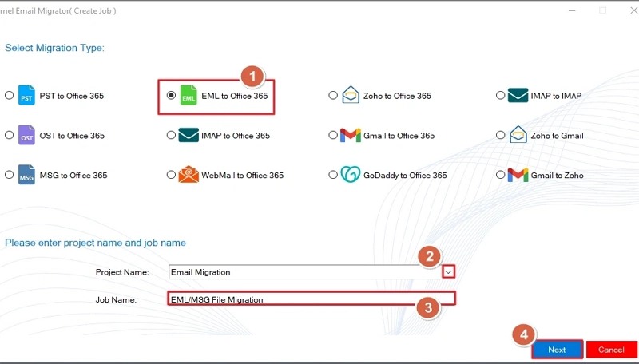Select IMAP to IMAP radio button

tap(501, 95)
